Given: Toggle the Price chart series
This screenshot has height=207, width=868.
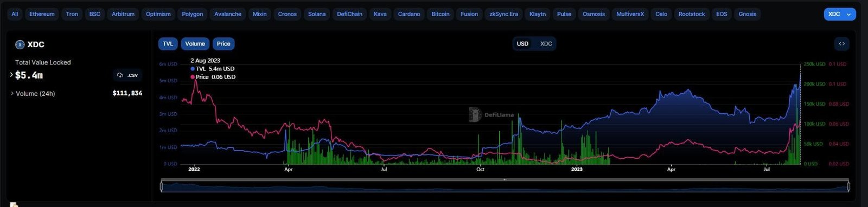Looking at the screenshot, I should pyautogui.click(x=224, y=44).
